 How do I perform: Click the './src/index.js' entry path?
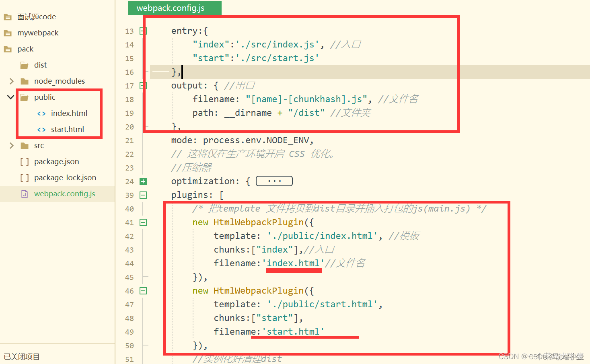point(277,44)
